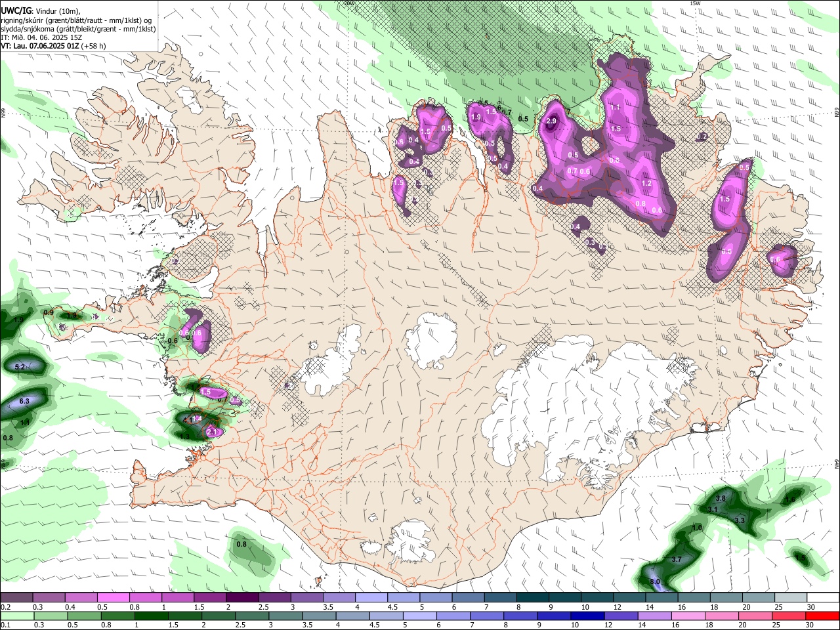Click the UWC/IG title text
This screenshot has width=840, height=630.
[x=16, y=10]
